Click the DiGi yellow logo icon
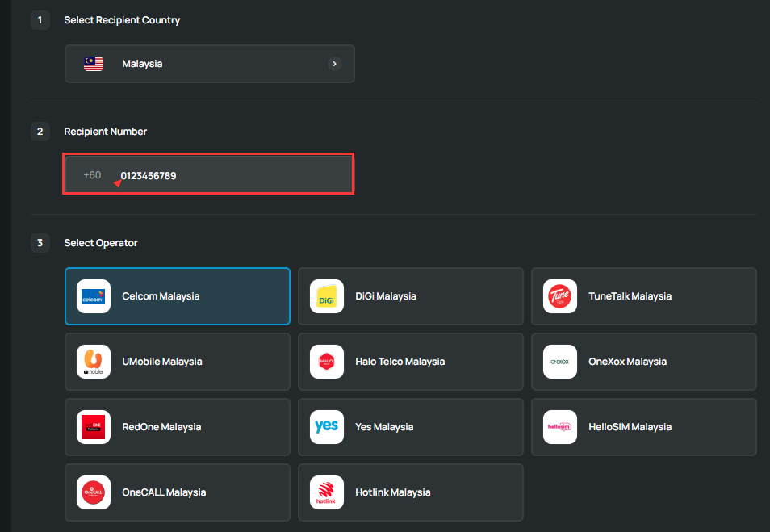 click(x=327, y=296)
